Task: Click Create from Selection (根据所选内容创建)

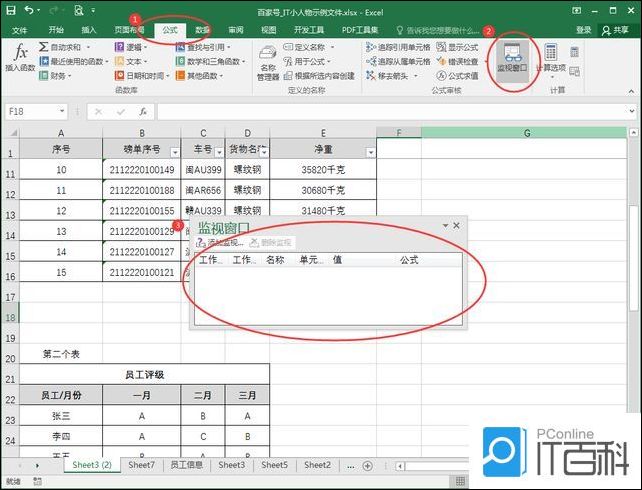Action: 319,76
